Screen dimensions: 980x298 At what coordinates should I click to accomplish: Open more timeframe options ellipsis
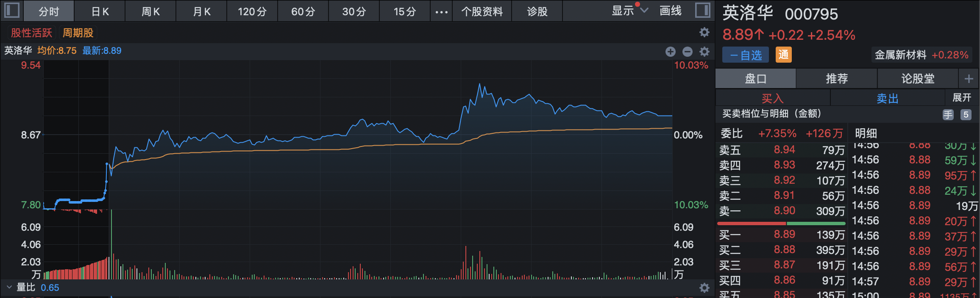coord(441,12)
